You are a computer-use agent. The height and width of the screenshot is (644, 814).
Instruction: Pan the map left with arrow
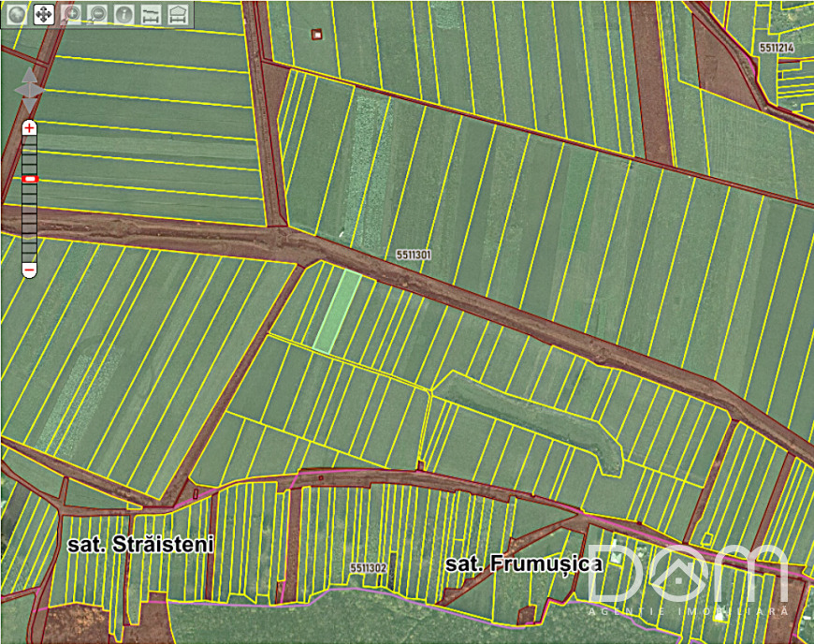19,89
